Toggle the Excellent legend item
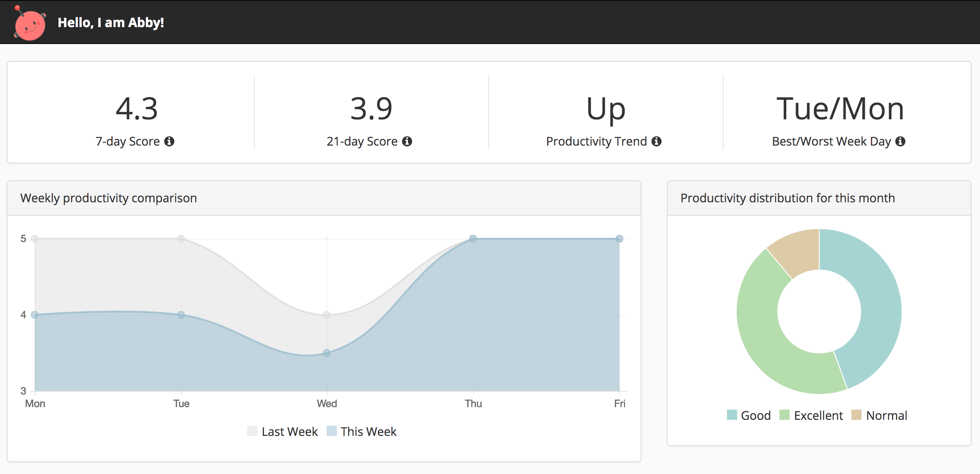Image resolution: width=980 pixels, height=474 pixels. pyautogui.click(x=811, y=415)
